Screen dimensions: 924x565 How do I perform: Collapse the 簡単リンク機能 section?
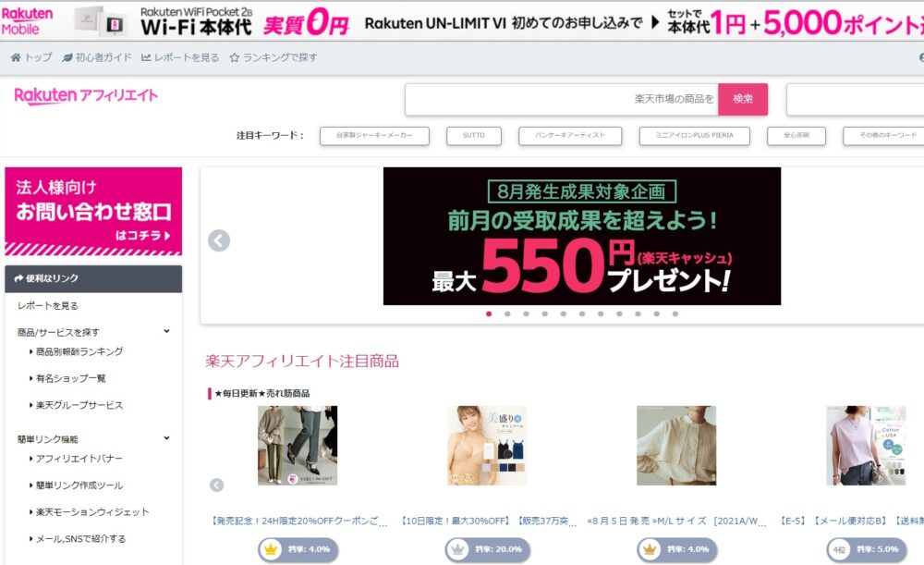166,438
